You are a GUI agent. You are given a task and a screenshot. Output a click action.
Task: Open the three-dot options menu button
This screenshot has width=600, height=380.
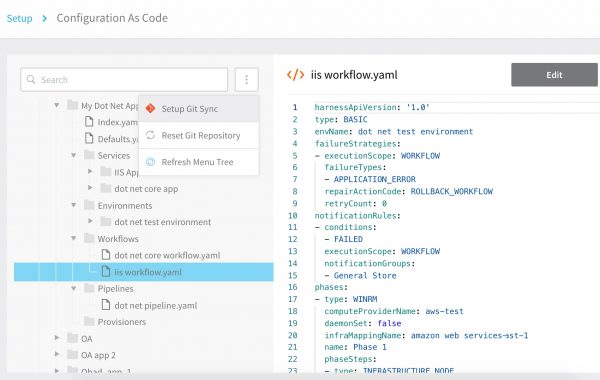tap(246, 80)
